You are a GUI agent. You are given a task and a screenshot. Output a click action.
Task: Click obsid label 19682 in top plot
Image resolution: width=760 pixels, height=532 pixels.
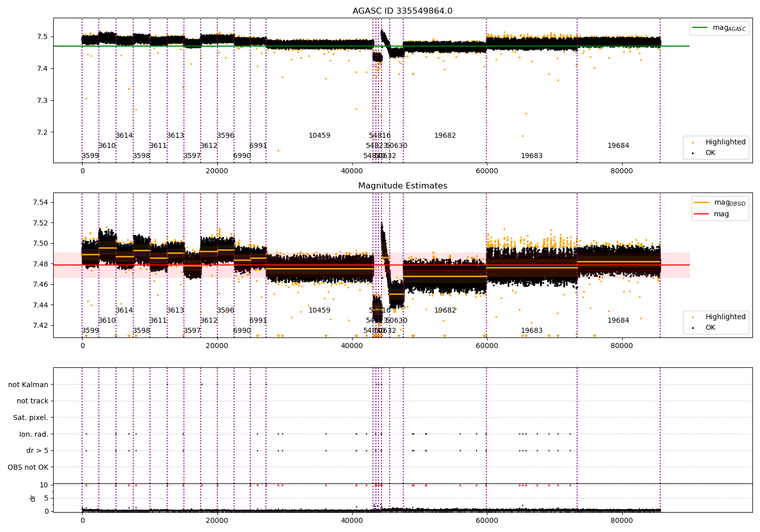coord(445,136)
